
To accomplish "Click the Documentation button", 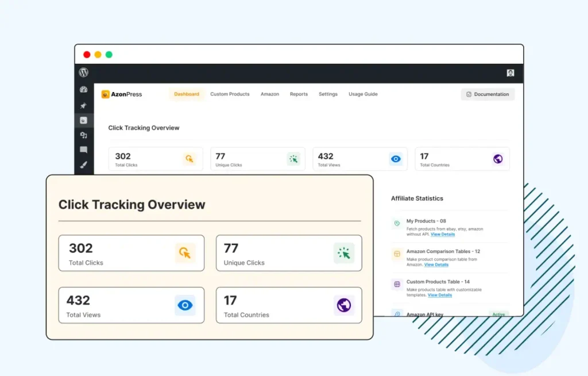I will click(x=488, y=94).
